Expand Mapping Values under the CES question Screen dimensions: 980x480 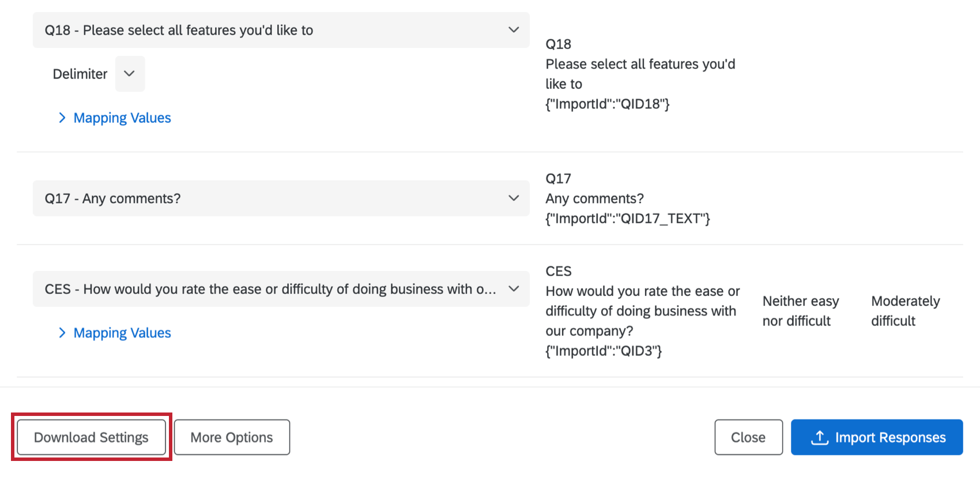[x=122, y=333]
